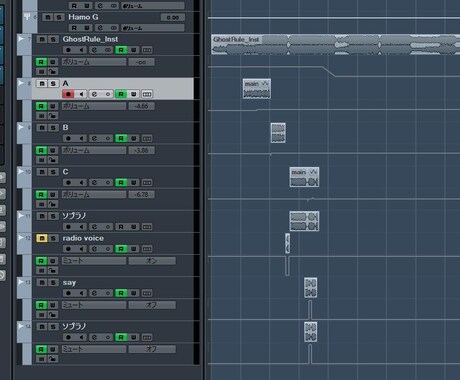
Task: Select the Hamo G track name
Action: (83, 17)
